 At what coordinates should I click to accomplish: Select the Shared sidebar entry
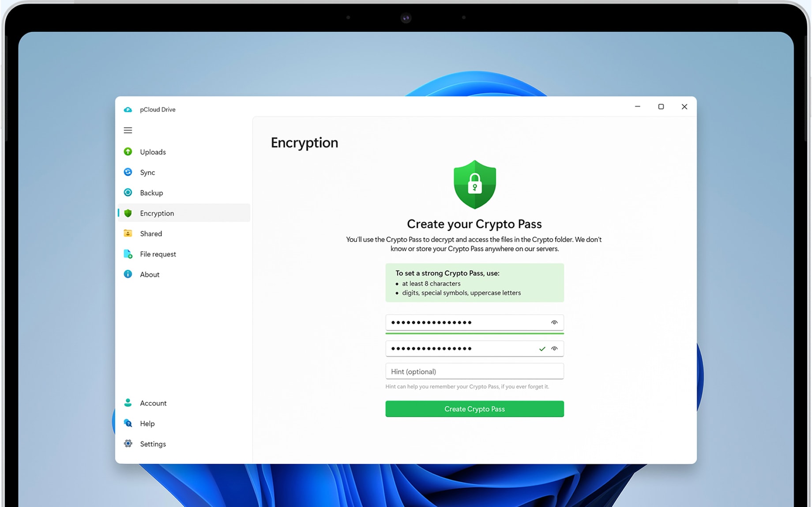[x=150, y=233]
